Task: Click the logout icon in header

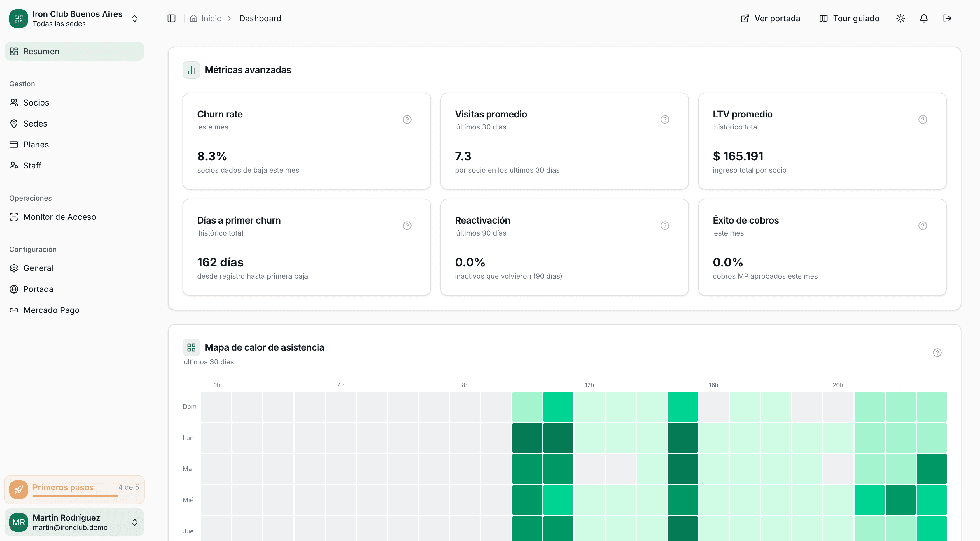Action: (947, 18)
